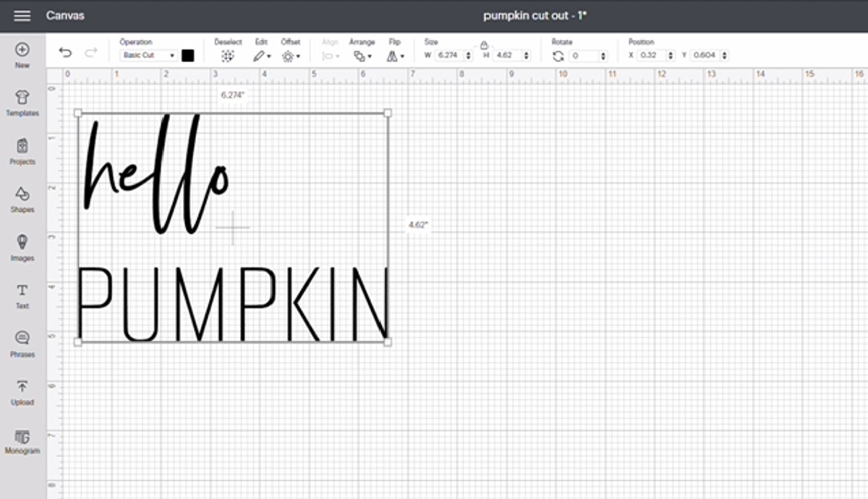Image resolution: width=868 pixels, height=499 pixels.
Task: Select the Canvas menu item
Action: [x=65, y=15]
